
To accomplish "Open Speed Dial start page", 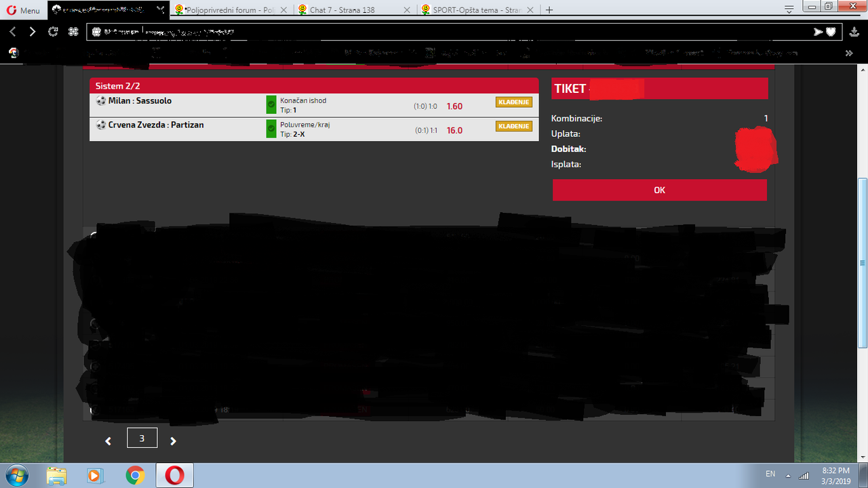I will pos(73,32).
